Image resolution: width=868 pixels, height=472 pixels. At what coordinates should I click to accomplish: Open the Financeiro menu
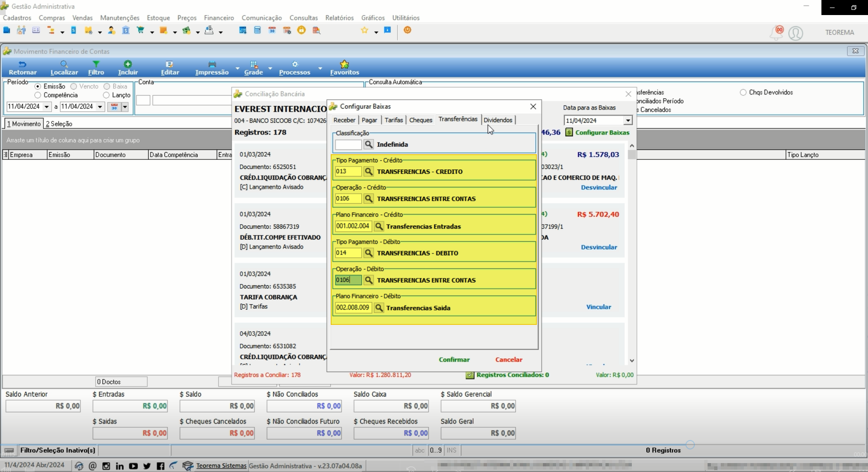pyautogui.click(x=219, y=18)
